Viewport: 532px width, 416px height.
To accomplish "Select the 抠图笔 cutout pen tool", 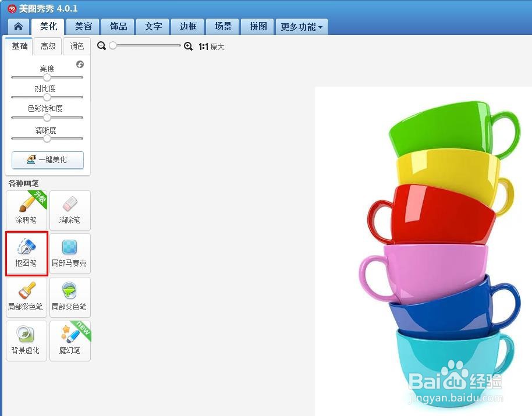I will [26, 254].
